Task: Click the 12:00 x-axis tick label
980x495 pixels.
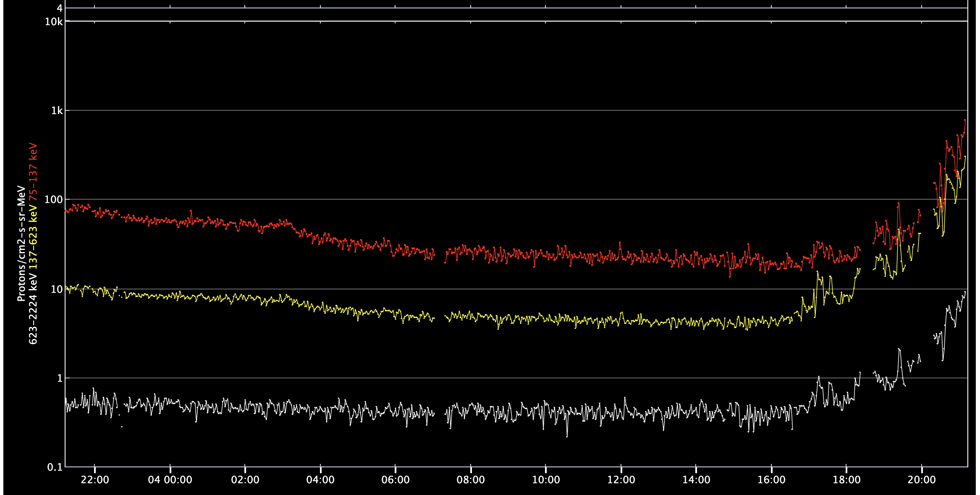Action: tap(621, 480)
